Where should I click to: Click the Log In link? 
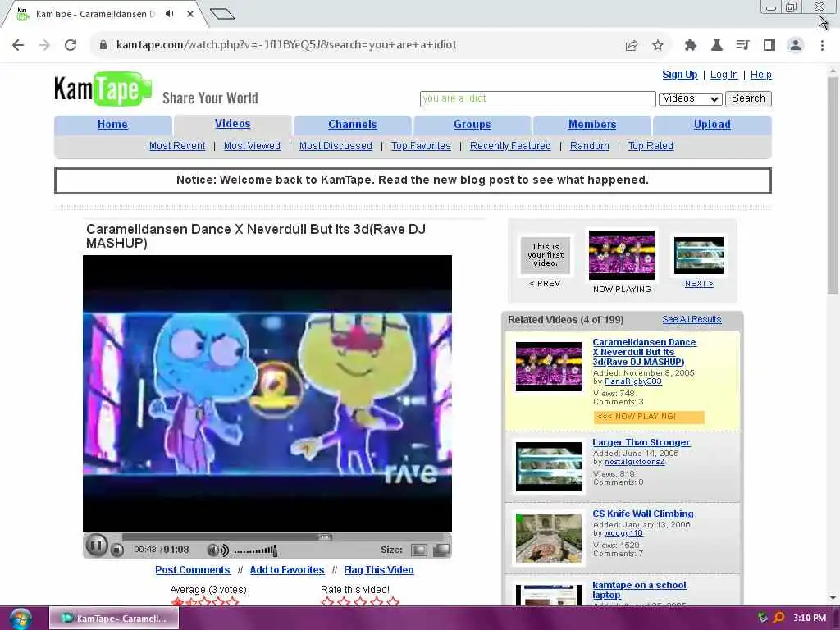tap(724, 75)
